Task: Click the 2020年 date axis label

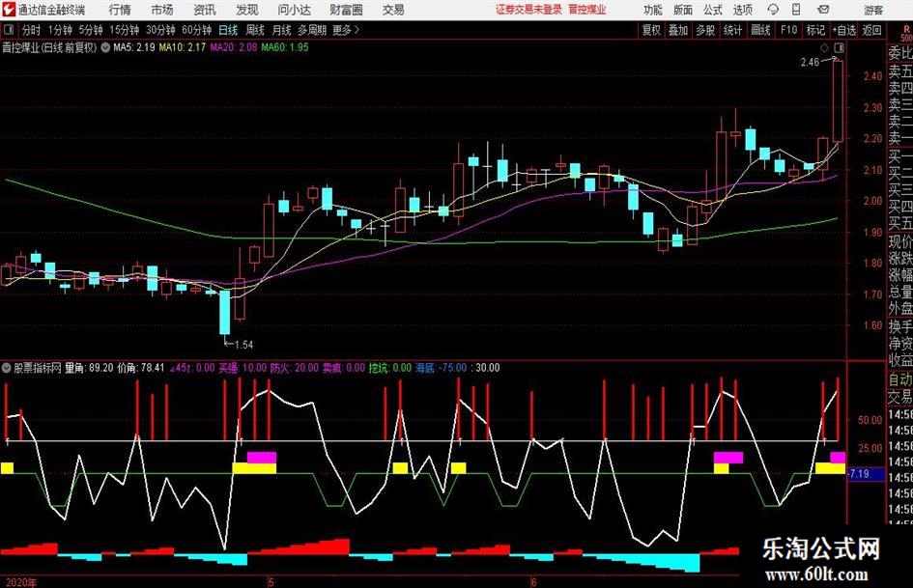Action: click(20, 582)
